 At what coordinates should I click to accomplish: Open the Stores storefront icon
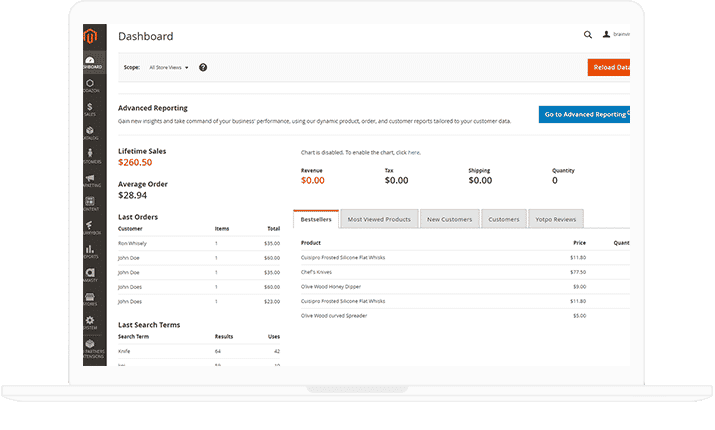tap(90, 295)
